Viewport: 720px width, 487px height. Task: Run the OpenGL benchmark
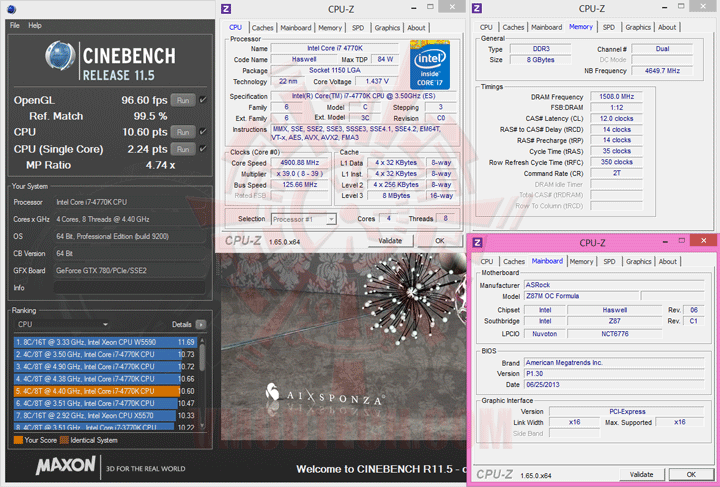183,100
